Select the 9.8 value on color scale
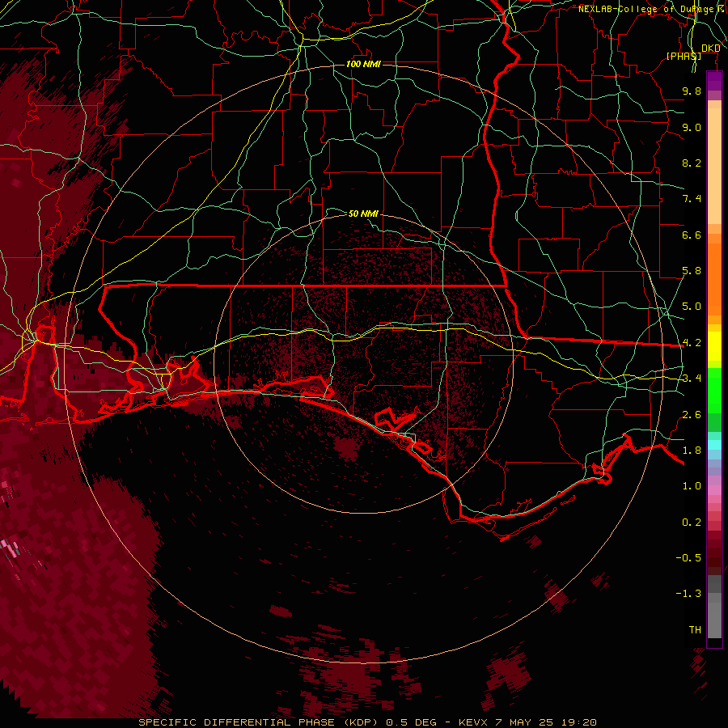This screenshot has width=728, height=728. click(692, 91)
